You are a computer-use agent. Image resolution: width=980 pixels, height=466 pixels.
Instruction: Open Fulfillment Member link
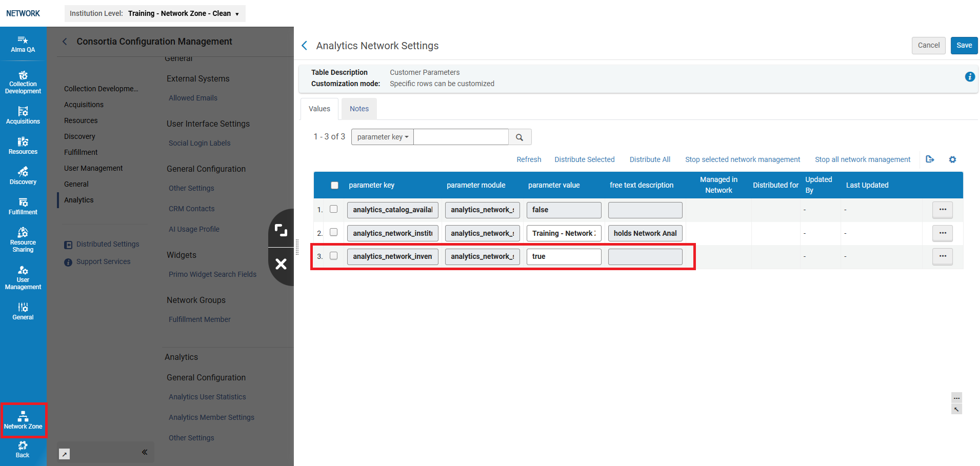click(x=199, y=319)
